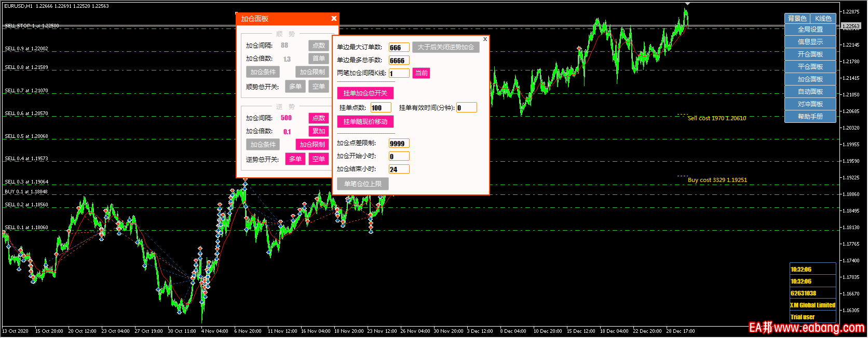
Task: Click the K线色 candle color button
Action: point(823,19)
